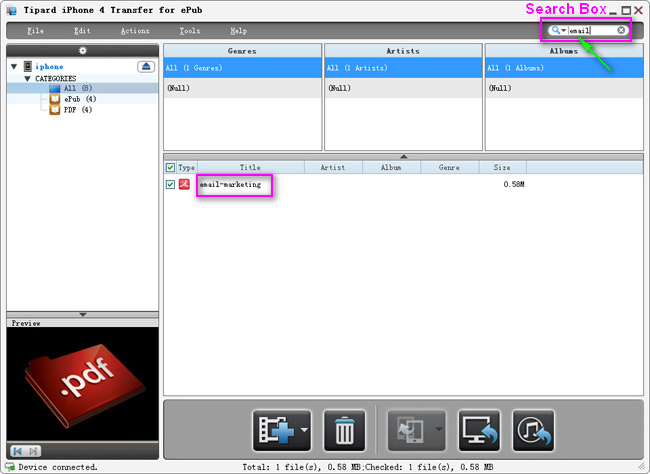Toggle the select-all checkbox in header

click(170, 168)
